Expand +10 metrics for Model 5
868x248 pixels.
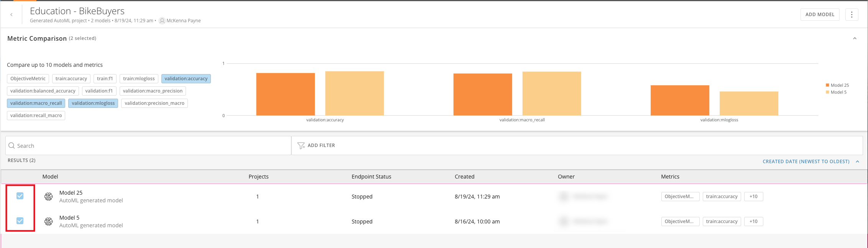[x=753, y=222]
